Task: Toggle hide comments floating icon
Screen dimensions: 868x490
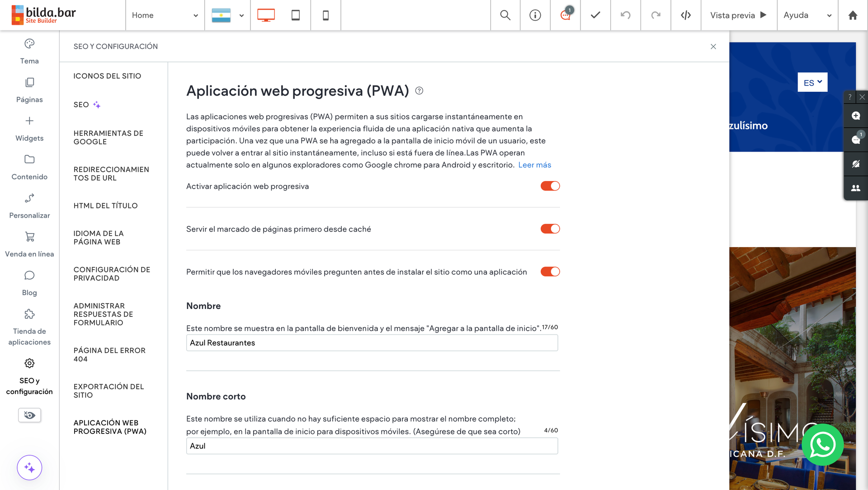Action: 856,164
